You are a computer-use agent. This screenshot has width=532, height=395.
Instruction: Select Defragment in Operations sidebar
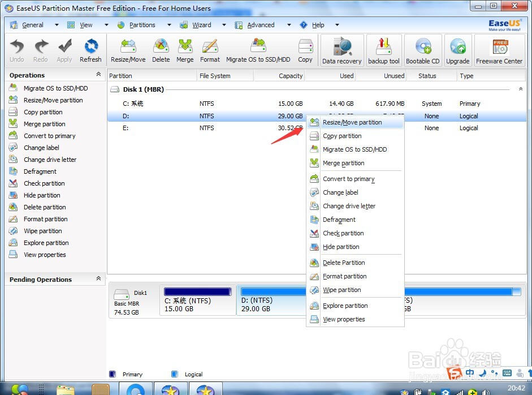40,171
